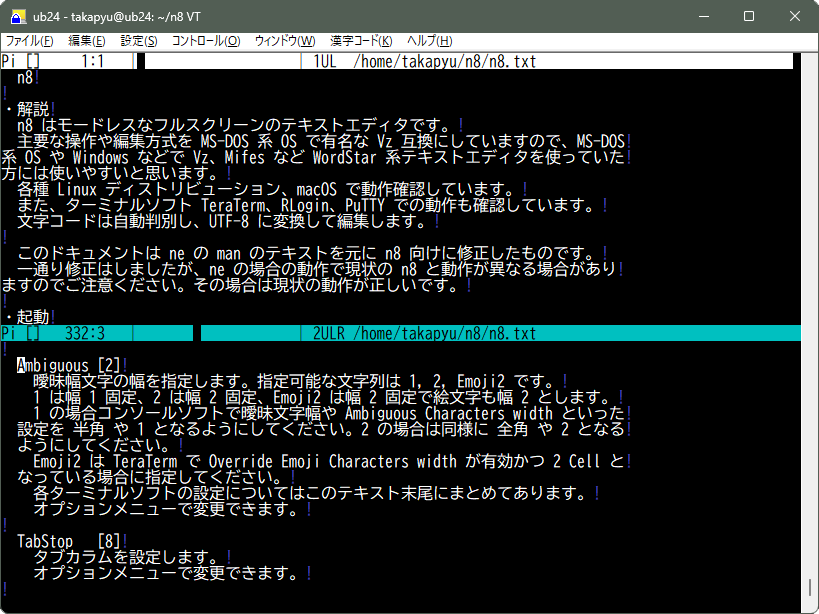The image size is (819, 614).
Task: Click the ・起動 heading line
Action: 29,317
